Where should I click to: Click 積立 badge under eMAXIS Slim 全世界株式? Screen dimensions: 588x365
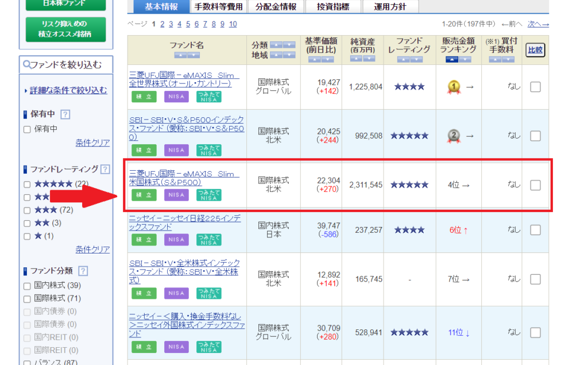144,97
